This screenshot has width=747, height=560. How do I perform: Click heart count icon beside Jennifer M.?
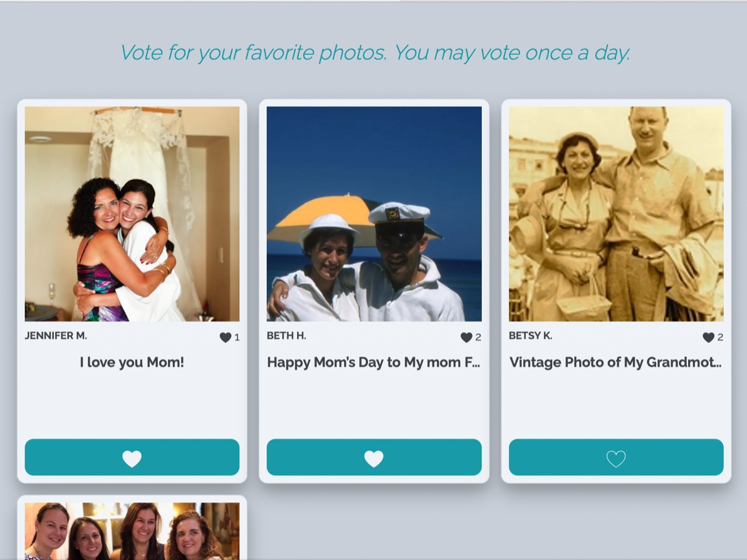[x=226, y=338]
